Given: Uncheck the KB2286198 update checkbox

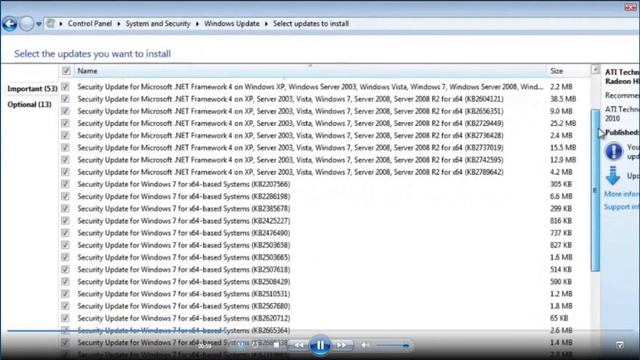Looking at the screenshot, I should 65,196.
